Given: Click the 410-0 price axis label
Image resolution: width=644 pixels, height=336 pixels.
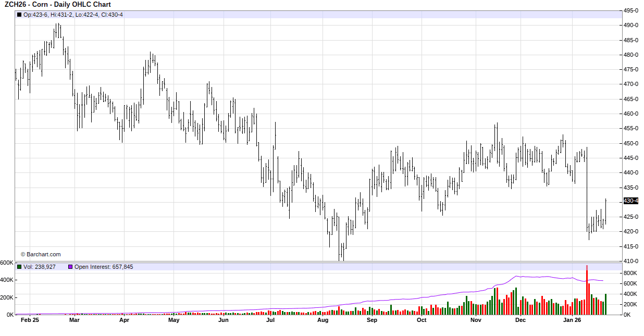Looking at the screenshot, I should 631,261.
